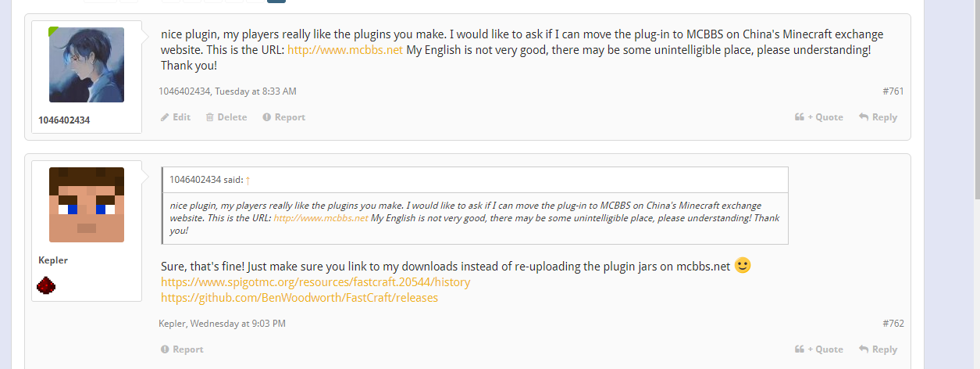Click the 1046402434 user avatar
Viewport: 980px width, 369px height.
coord(87,65)
